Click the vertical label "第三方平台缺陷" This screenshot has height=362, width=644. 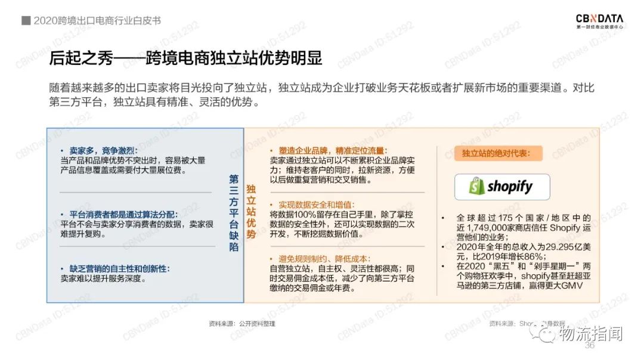coord(234,213)
